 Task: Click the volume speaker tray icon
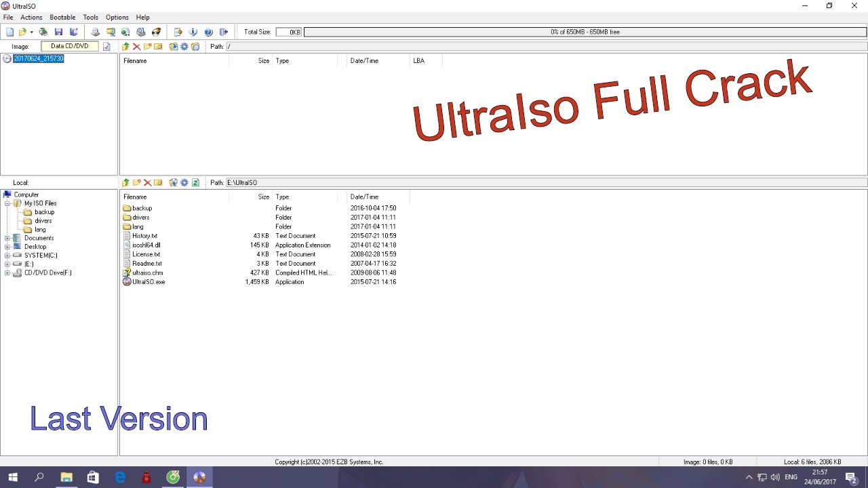(775, 477)
